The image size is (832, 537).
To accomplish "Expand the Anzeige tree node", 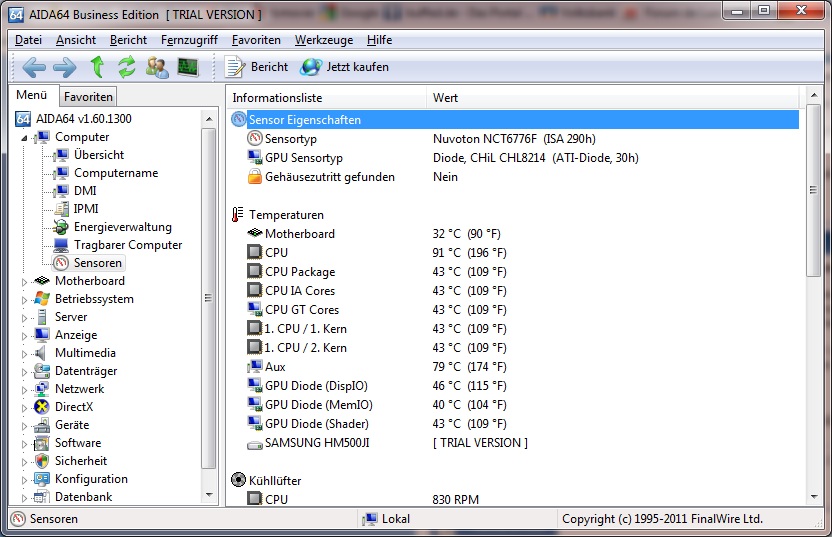I will [24, 336].
